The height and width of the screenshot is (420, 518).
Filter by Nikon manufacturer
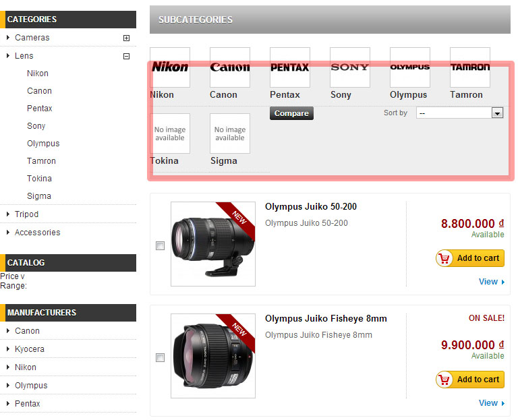point(26,367)
